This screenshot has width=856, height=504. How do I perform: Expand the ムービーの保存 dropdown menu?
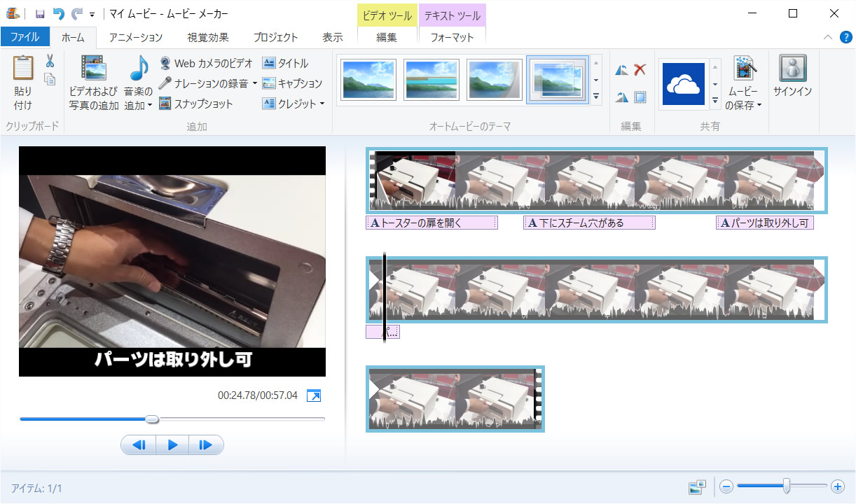pyautogui.click(x=759, y=106)
